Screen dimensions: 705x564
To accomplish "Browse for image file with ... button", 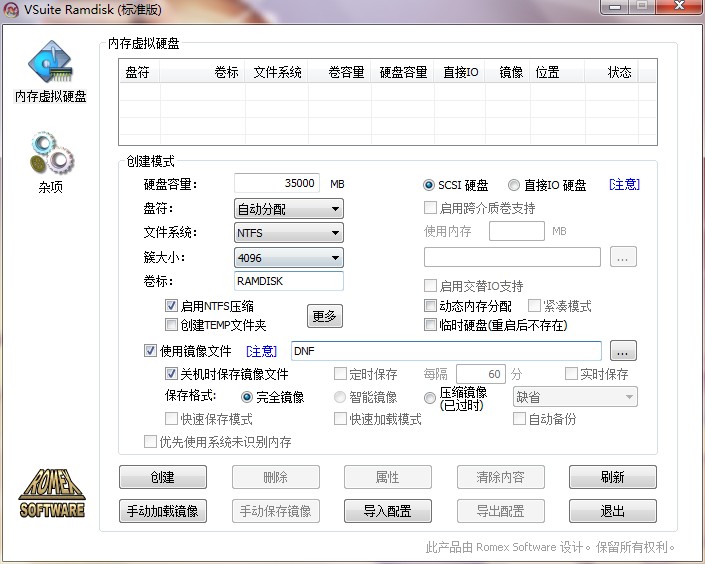I will point(624,351).
